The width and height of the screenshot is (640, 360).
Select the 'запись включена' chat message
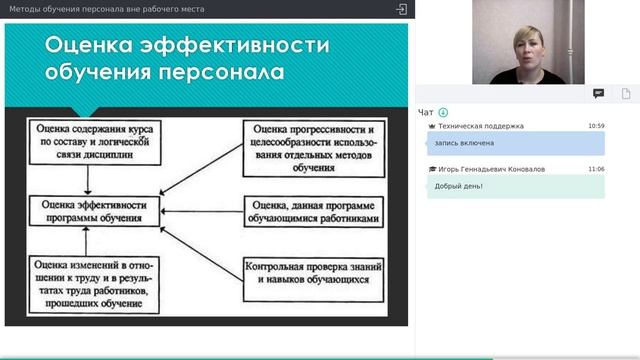[x=516, y=143]
